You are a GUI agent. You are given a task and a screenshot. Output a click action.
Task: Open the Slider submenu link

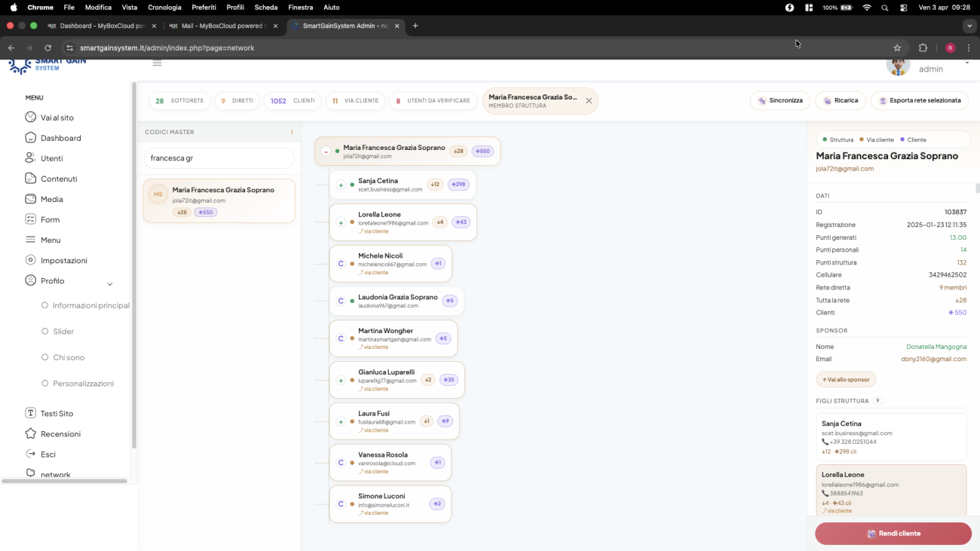63,332
